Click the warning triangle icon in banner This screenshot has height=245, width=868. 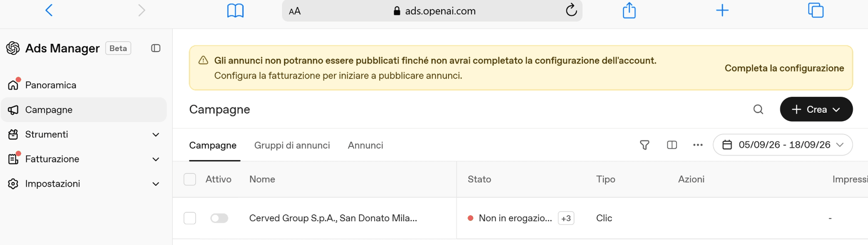point(203,60)
